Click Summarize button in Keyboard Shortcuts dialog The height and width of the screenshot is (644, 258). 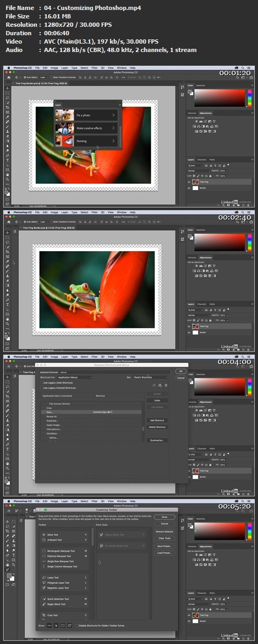(x=157, y=440)
